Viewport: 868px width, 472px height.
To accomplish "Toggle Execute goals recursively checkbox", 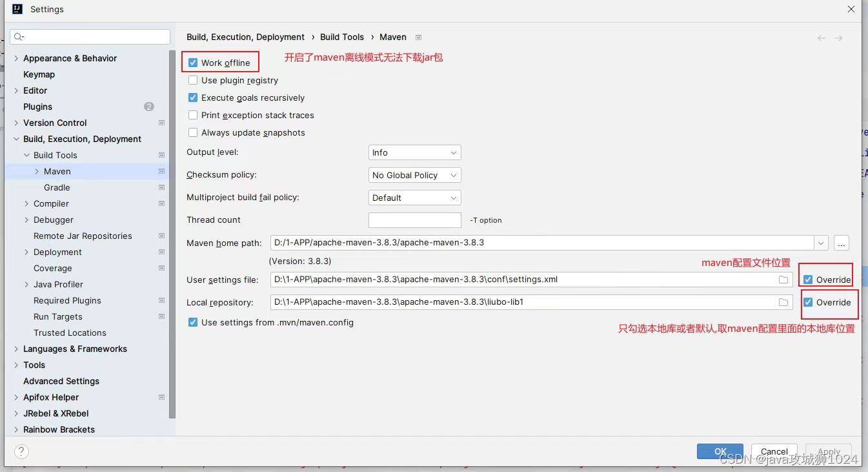I will click(x=193, y=97).
